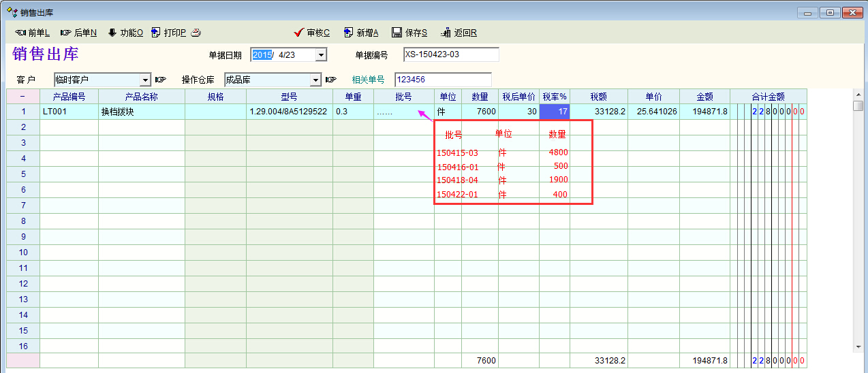Click the hand pointer icon next to 客户
Viewport: 868px width, 373px height.
pyautogui.click(x=161, y=80)
